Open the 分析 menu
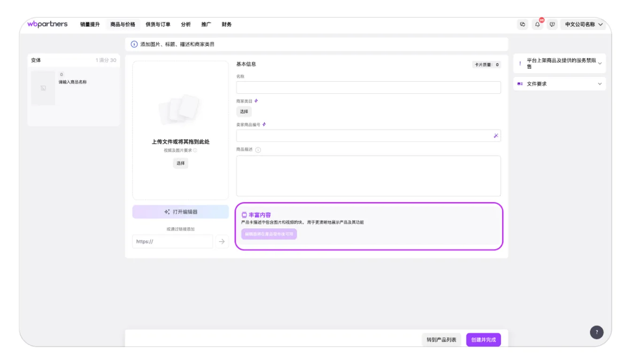 (186, 24)
